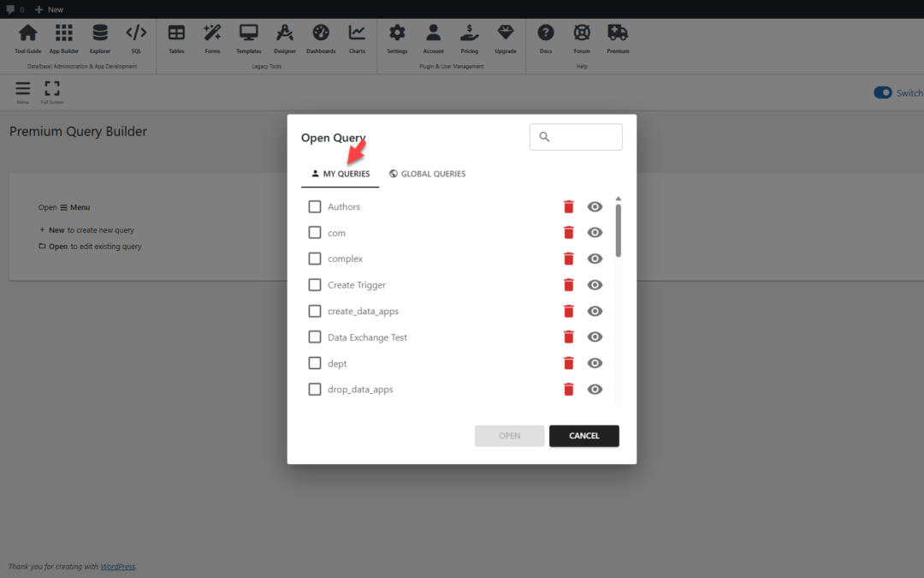The width and height of the screenshot is (924, 578).
Task: Check the com query checkbox
Action: [x=315, y=232]
